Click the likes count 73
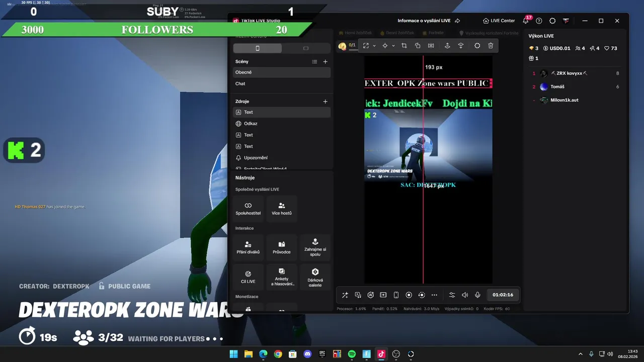Image resolution: width=644 pixels, height=362 pixels. [611, 48]
